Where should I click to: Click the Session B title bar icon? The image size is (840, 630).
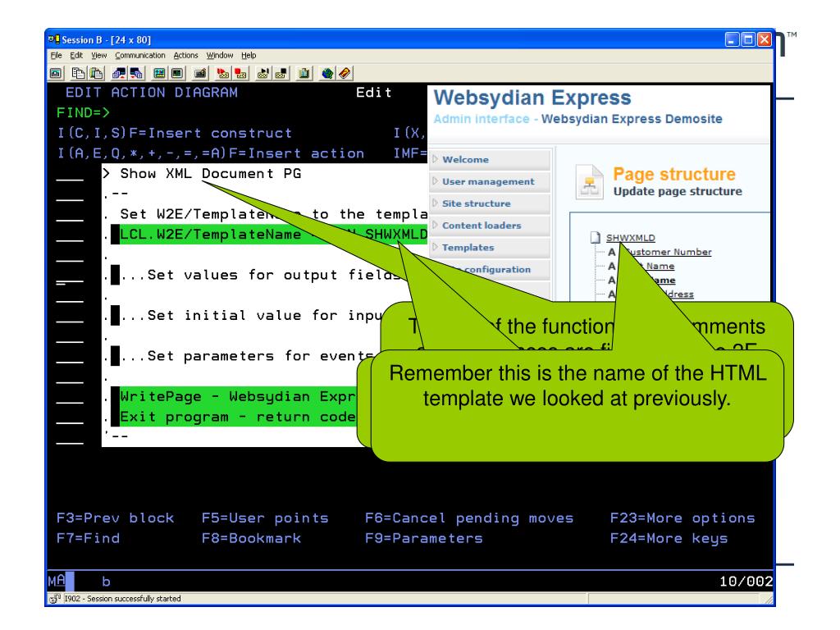(53, 39)
